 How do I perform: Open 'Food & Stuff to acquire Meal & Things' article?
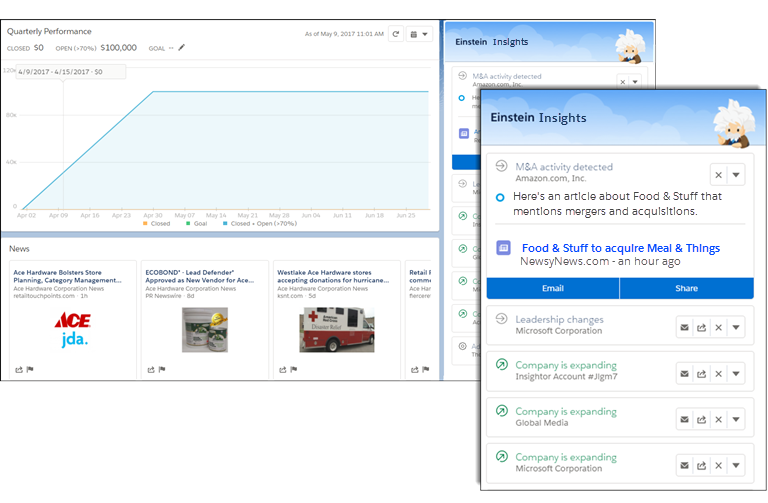coord(621,248)
